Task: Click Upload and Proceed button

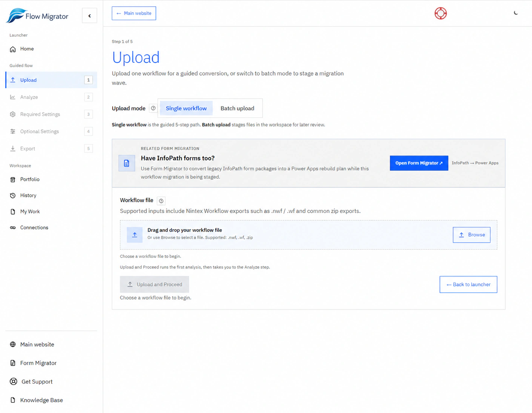Action: click(154, 284)
